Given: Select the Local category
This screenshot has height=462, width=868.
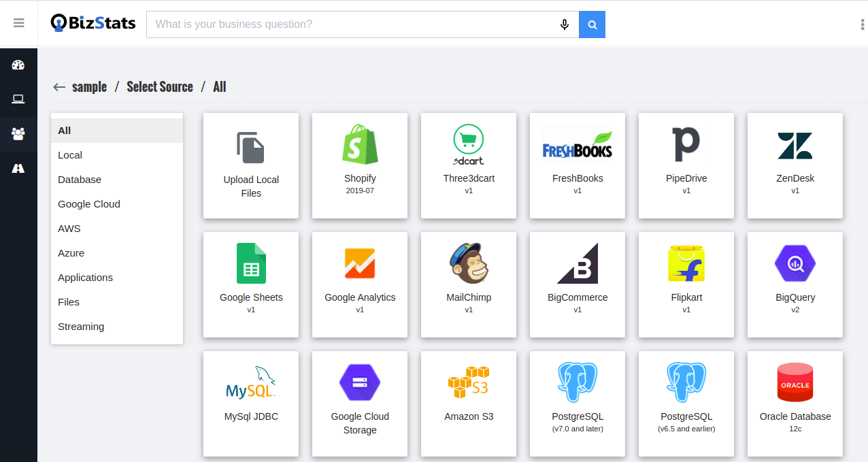Looking at the screenshot, I should 117,155.
